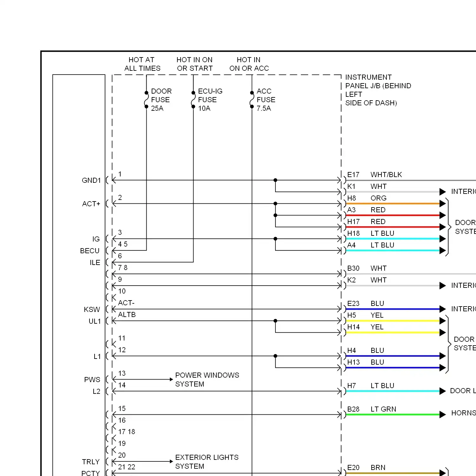Select the A4 LT BLU wire label
The width and height of the screenshot is (476, 476).
371,245
